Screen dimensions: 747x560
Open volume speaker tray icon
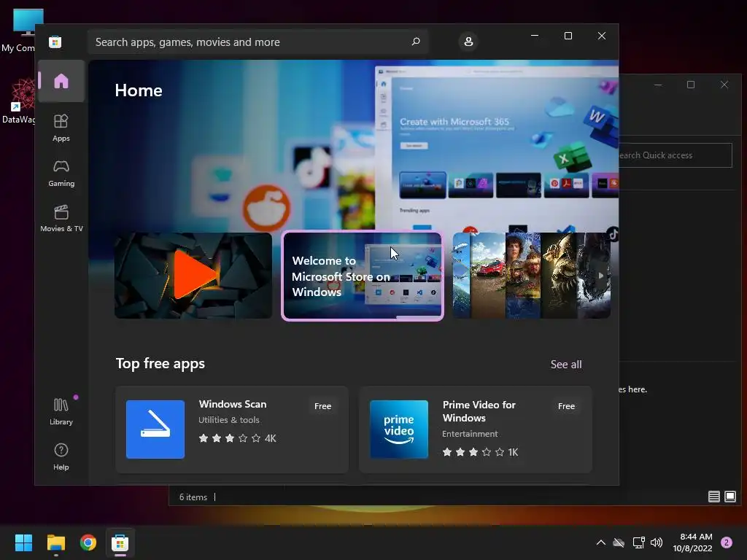(x=657, y=542)
